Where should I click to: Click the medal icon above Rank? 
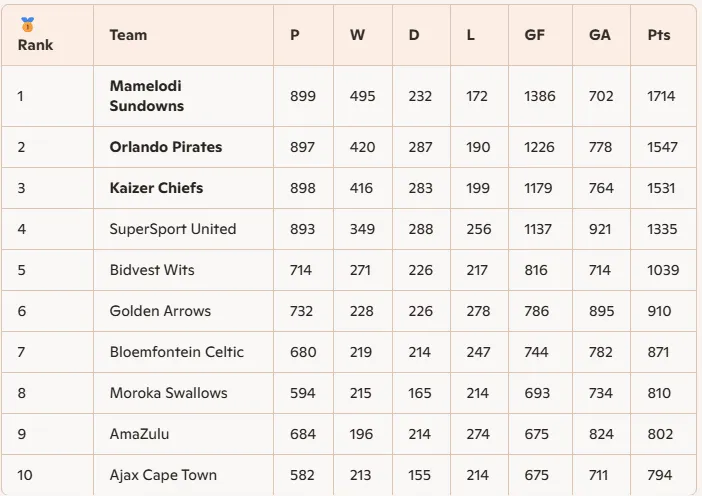(x=27, y=24)
